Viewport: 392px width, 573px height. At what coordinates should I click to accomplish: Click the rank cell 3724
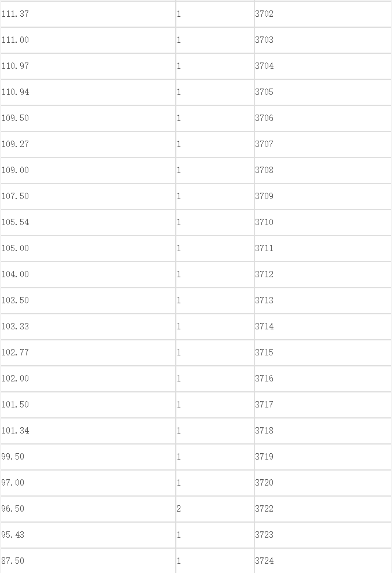point(323,561)
